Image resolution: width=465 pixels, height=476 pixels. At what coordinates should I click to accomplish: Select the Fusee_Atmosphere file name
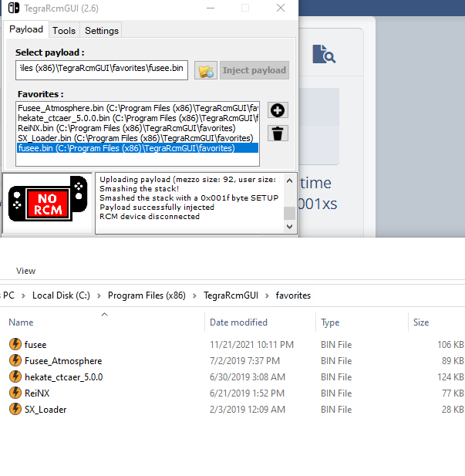point(63,361)
